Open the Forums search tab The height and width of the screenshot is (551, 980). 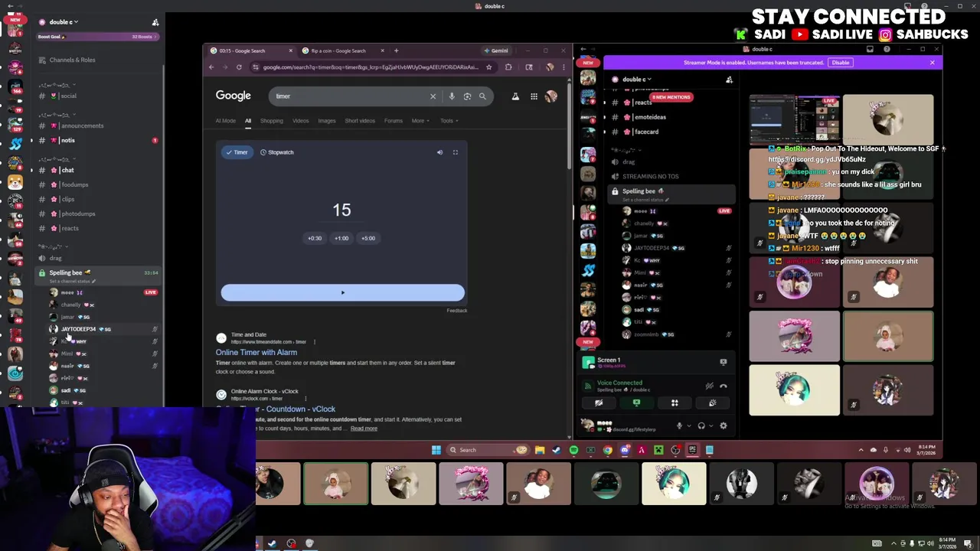394,121
